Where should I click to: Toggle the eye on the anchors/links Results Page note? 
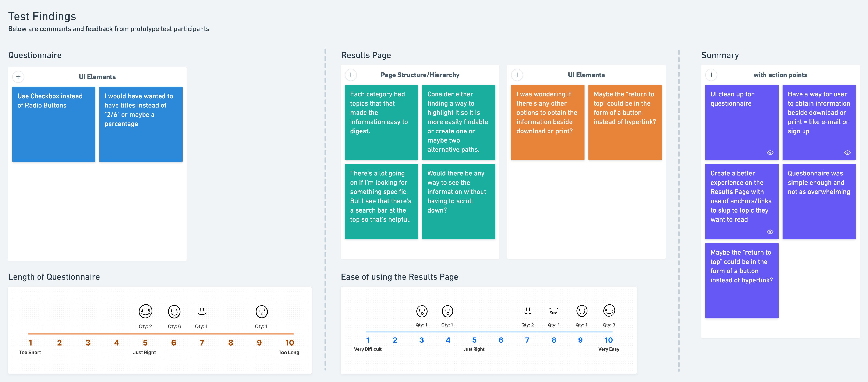771,232
